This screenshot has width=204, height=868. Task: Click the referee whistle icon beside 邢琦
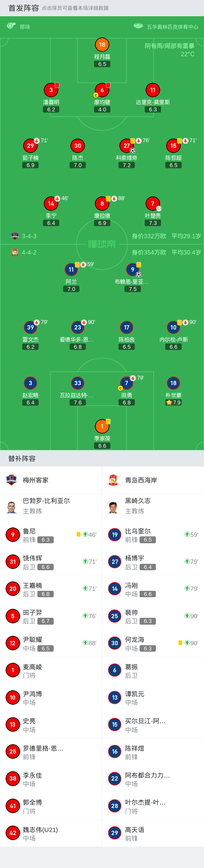point(11,26)
